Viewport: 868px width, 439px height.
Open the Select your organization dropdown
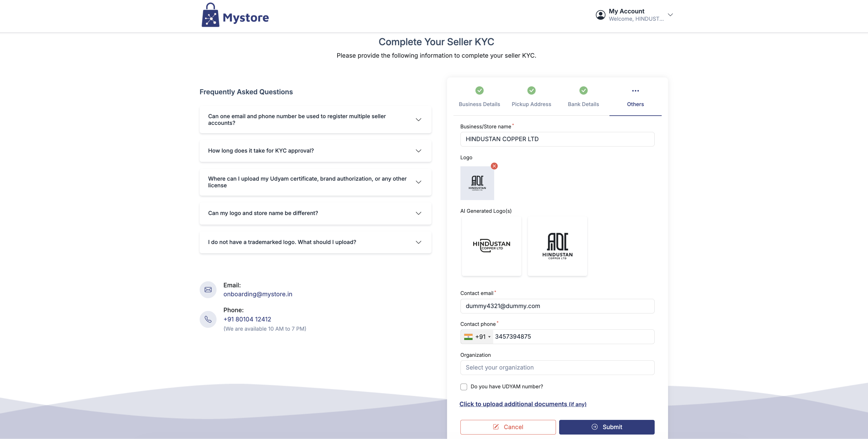(557, 368)
